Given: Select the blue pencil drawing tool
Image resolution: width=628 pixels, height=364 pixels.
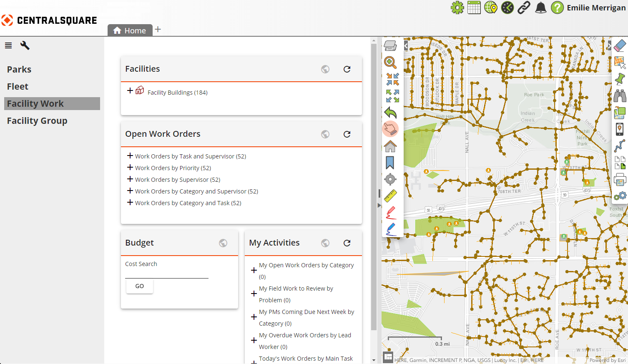Looking at the screenshot, I should (391, 230).
